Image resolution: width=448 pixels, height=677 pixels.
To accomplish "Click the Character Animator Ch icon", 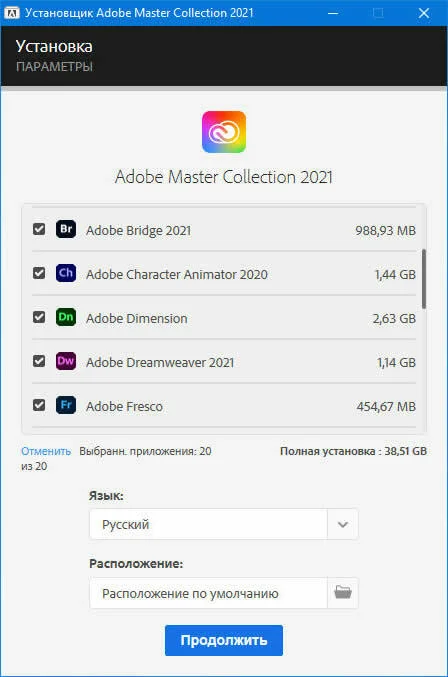I will point(66,273).
